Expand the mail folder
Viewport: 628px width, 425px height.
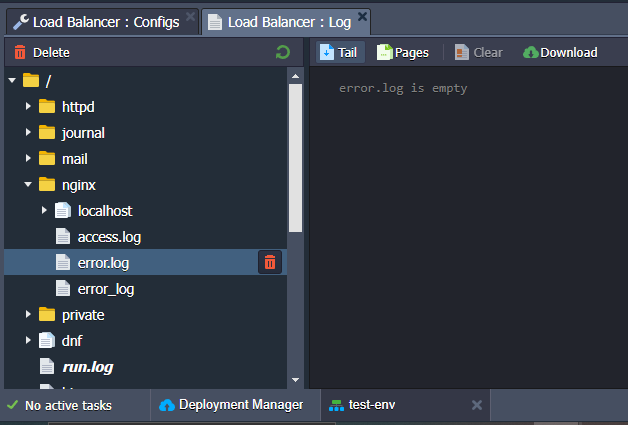click(28, 158)
